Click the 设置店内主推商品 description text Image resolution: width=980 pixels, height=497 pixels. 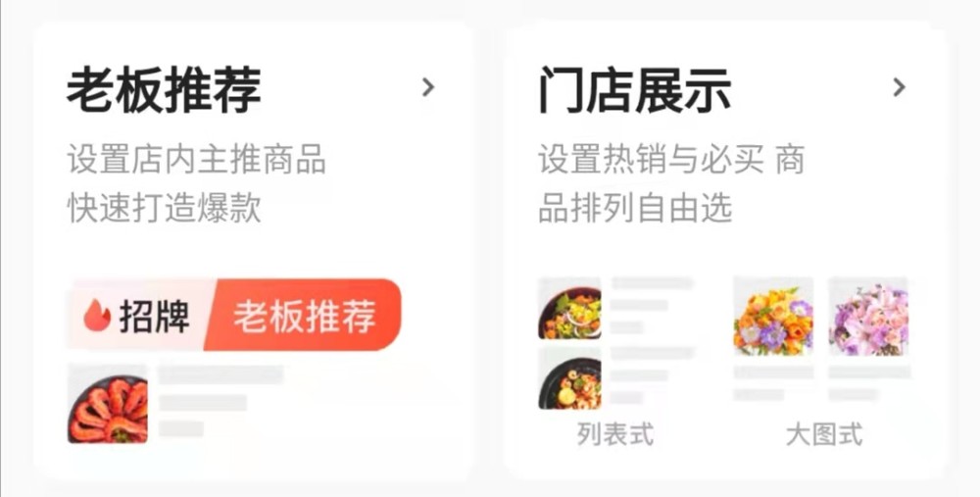(x=196, y=160)
